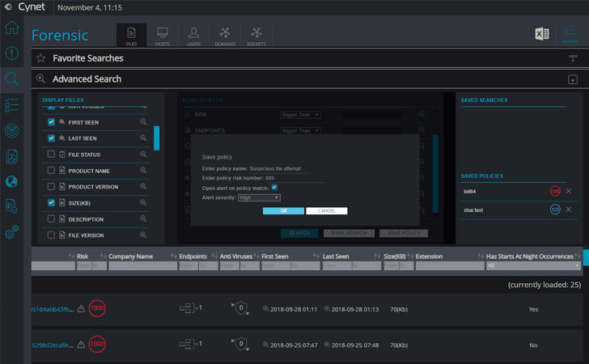Open Has Starts At Night filter dropdown

click(533, 265)
